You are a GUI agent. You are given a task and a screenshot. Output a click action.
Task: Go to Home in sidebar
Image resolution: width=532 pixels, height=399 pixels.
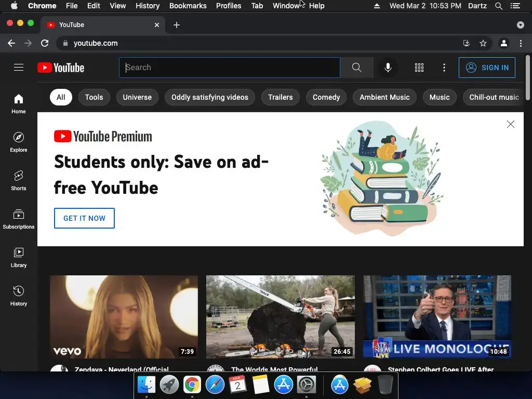pos(19,104)
